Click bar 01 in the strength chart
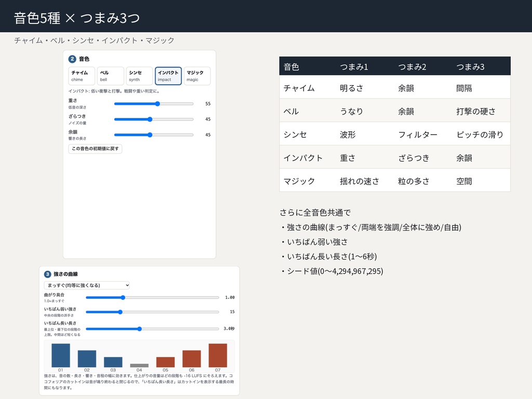This screenshot has height=399, width=532. (x=61, y=355)
